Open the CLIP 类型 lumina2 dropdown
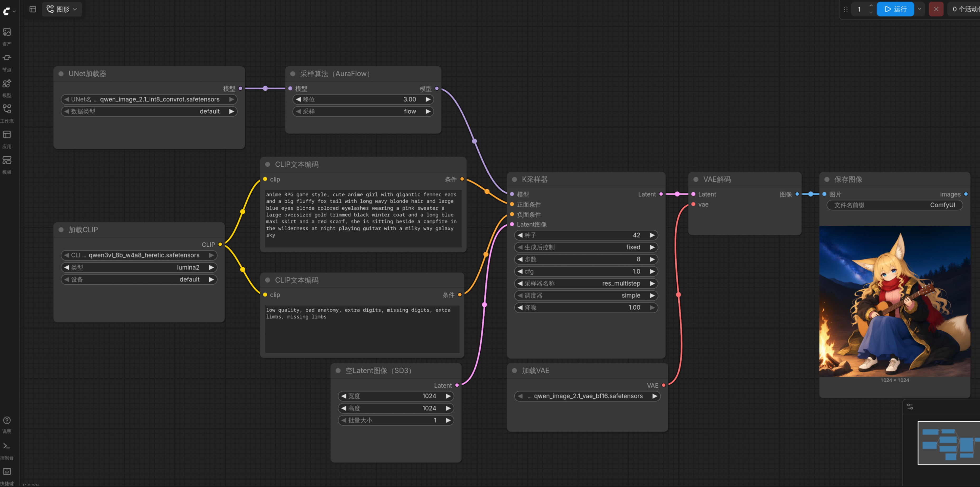980x487 pixels. click(139, 267)
